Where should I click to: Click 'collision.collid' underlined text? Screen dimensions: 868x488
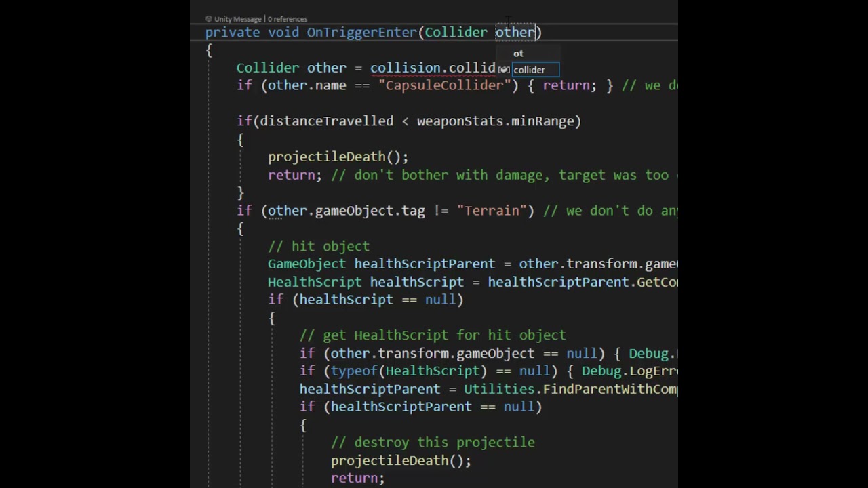[433, 68]
